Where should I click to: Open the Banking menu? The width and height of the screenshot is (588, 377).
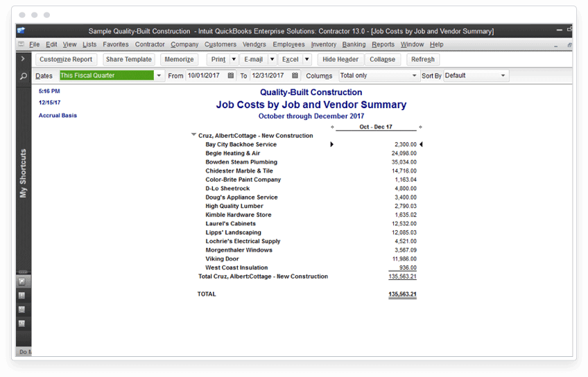354,44
